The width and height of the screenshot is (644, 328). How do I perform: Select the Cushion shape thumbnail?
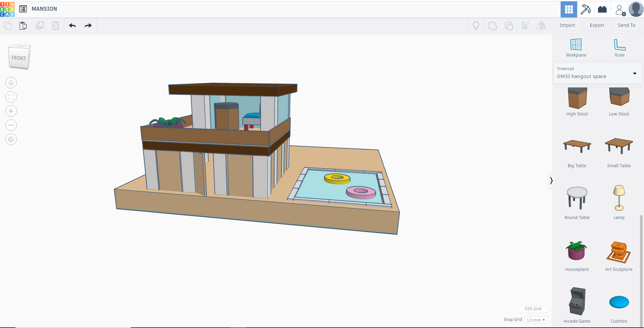619,302
